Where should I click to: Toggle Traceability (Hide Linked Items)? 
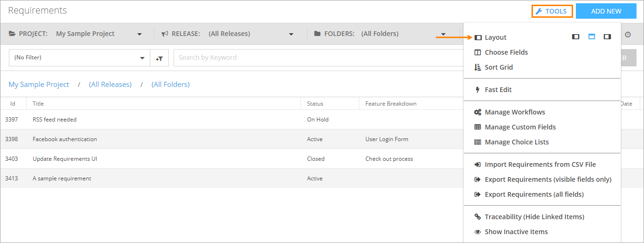(x=534, y=217)
